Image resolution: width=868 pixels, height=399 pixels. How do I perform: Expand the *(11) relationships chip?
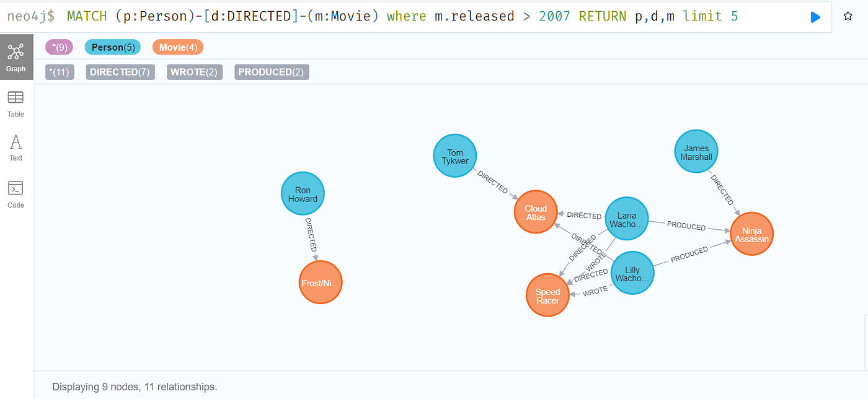click(60, 71)
